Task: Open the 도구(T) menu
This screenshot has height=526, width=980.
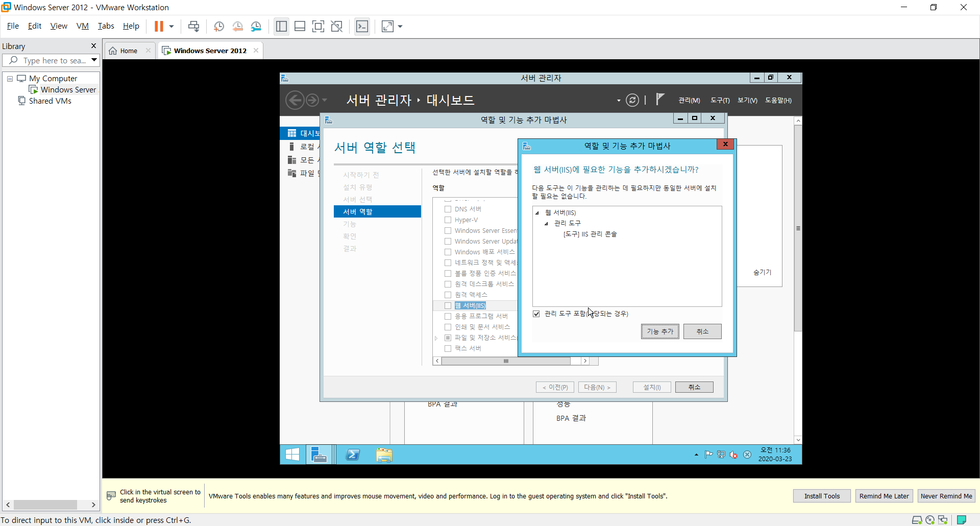Action: 720,101
